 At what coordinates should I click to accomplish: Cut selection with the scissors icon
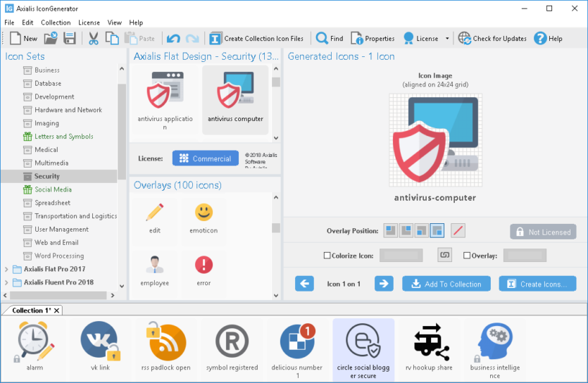[94, 38]
